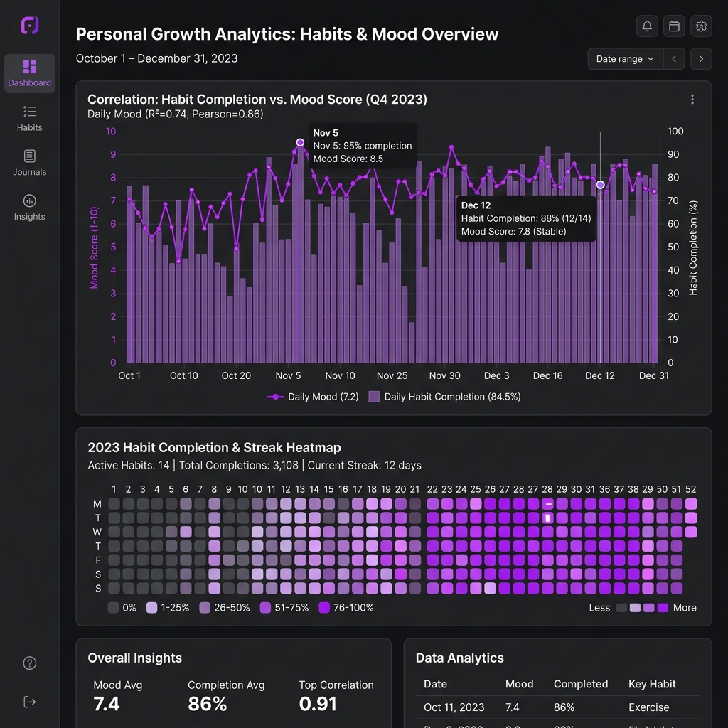728x728 pixels.
Task: Click the app logo in the sidebar
Action: coord(30,25)
